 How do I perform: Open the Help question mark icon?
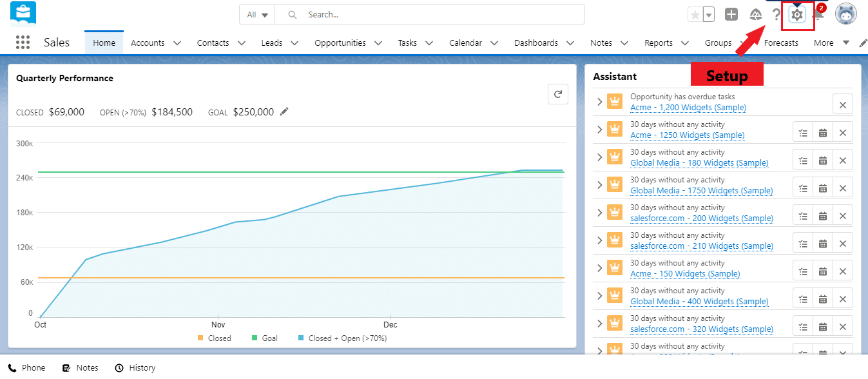776,14
